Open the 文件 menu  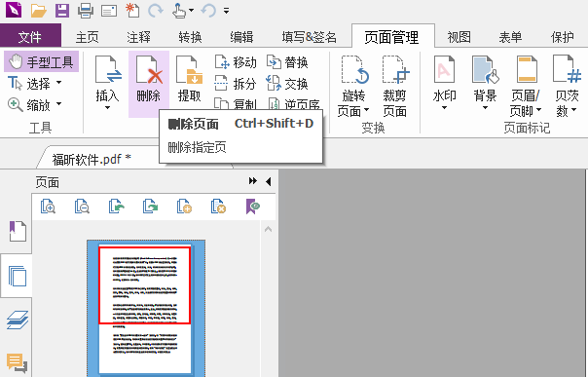pyautogui.click(x=30, y=37)
